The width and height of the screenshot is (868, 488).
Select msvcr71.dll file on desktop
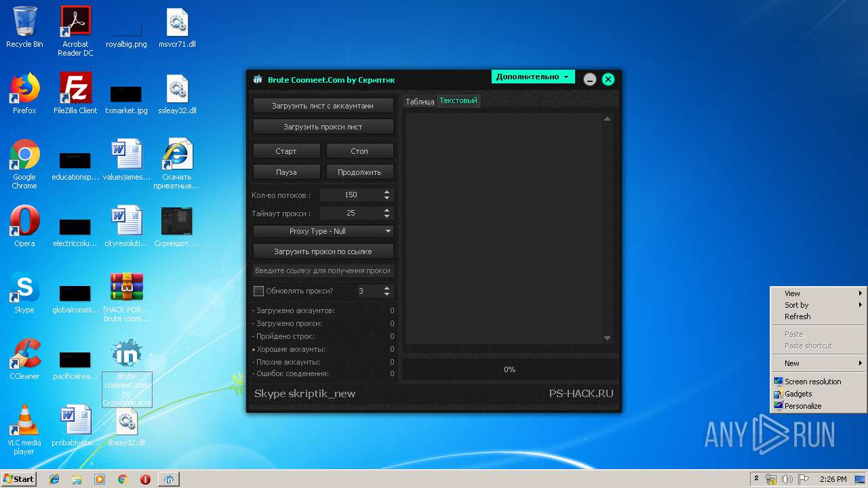click(177, 27)
